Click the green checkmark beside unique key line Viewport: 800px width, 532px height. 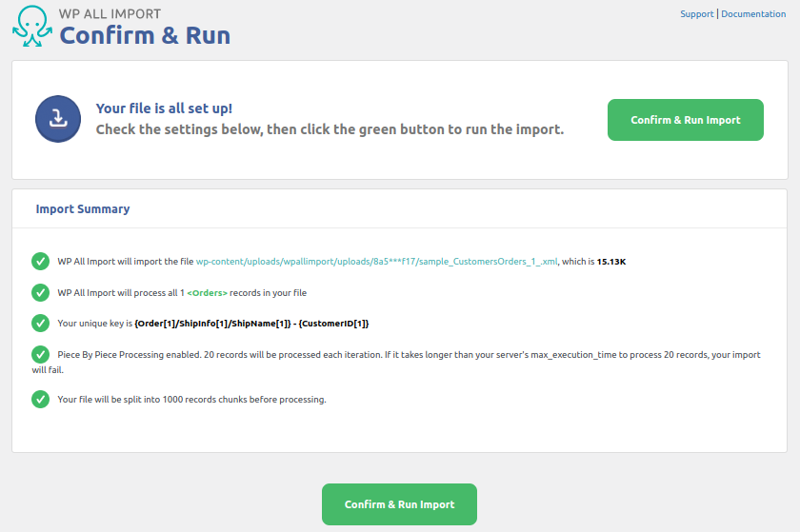[40, 323]
